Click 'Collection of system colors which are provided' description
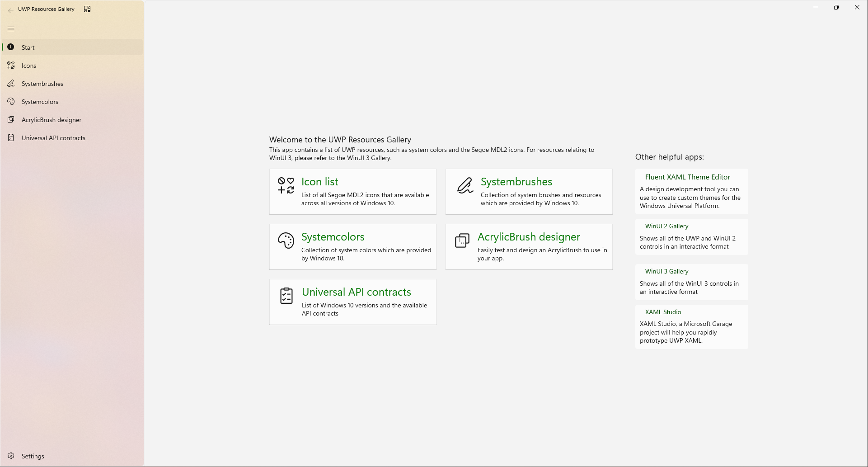868x467 pixels. (x=366, y=254)
